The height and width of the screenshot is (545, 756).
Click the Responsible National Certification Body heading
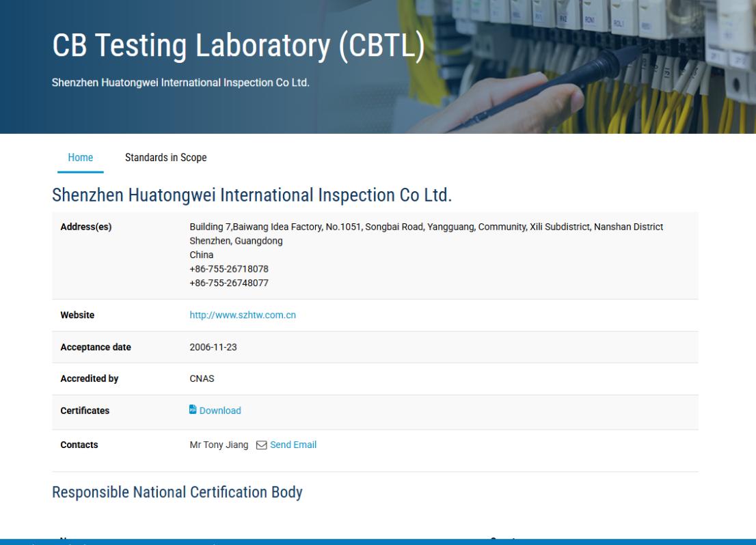[178, 492]
